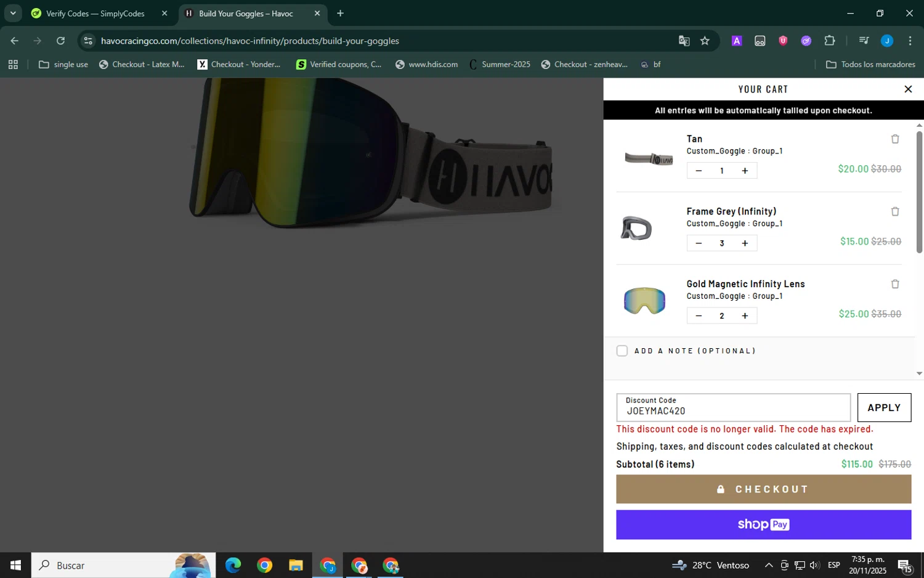Open Verified coupons bookmark
The height and width of the screenshot is (578, 924).
point(339,64)
